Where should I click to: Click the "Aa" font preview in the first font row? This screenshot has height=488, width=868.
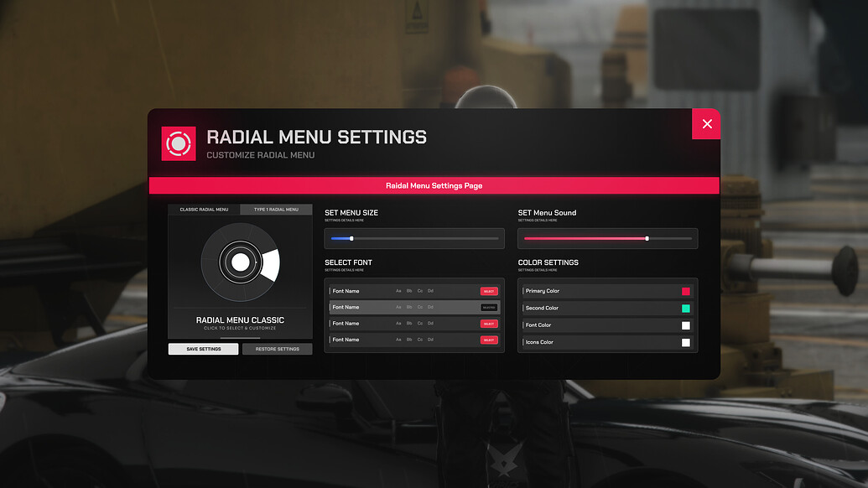tap(398, 291)
